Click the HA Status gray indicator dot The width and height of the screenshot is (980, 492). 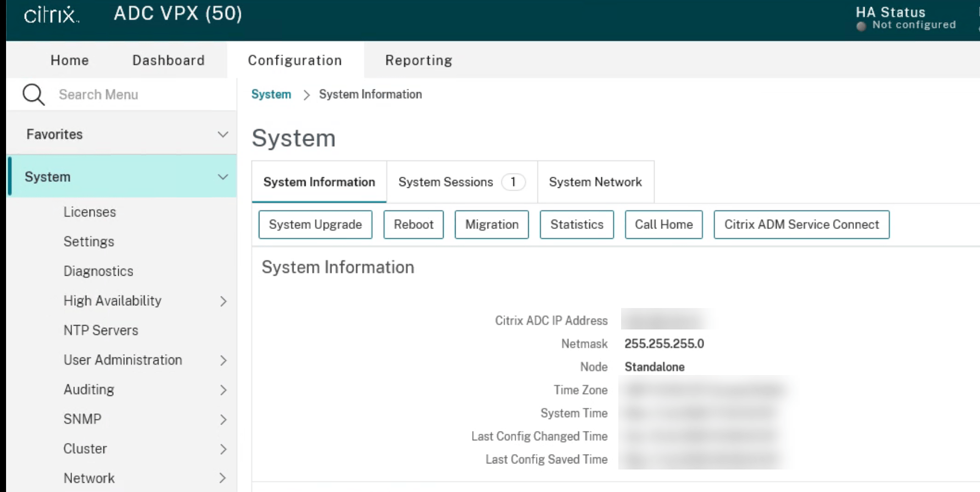pyautogui.click(x=861, y=26)
